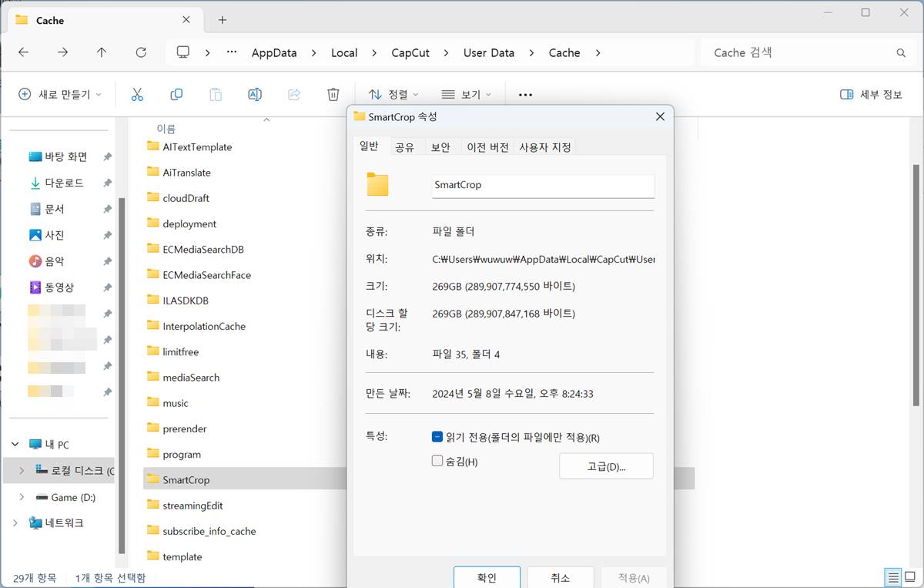Go back with the left arrow

[24, 52]
